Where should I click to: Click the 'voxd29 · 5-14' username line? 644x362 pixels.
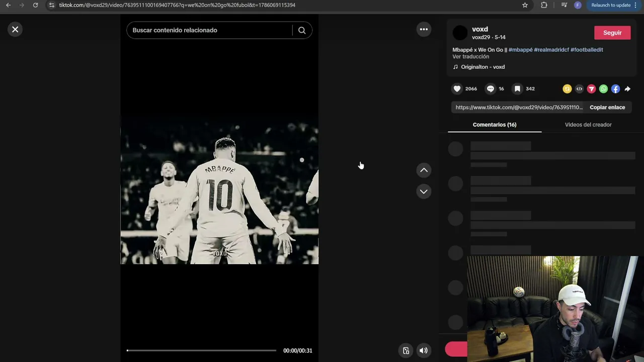tap(489, 37)
